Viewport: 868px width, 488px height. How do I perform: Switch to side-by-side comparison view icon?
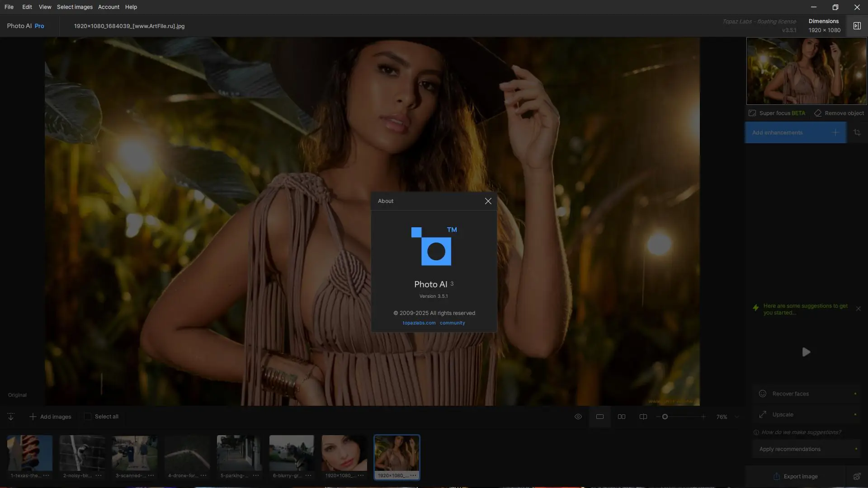pos(622,417)
